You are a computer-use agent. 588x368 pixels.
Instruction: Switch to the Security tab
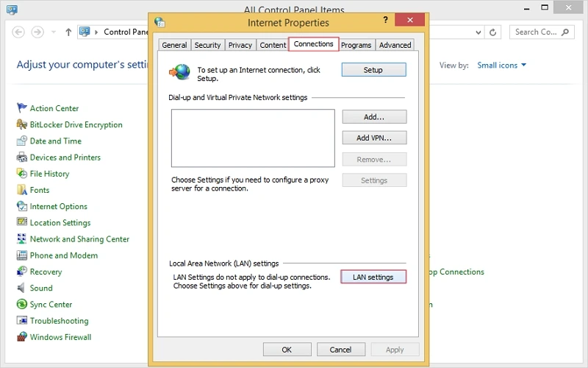point(207,45)
